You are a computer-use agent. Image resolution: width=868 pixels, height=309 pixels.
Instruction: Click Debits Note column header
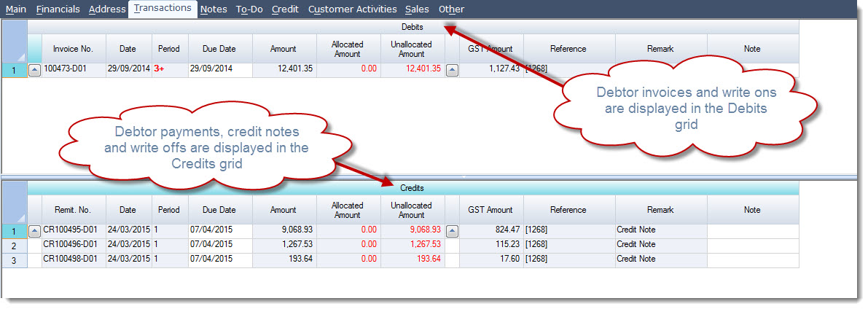click(x=753, y=49)
